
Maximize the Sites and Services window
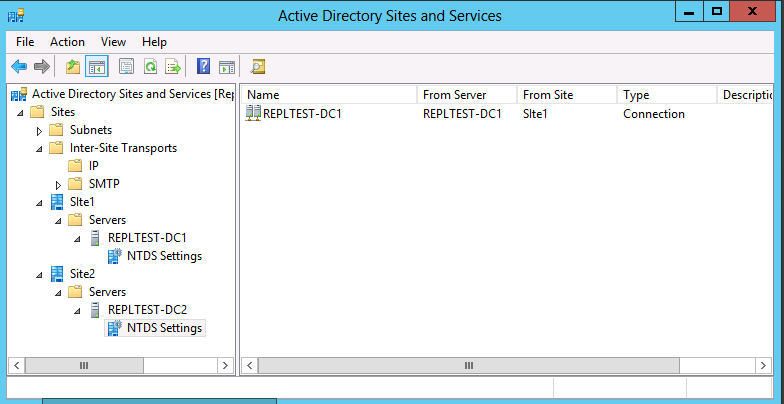716,12
